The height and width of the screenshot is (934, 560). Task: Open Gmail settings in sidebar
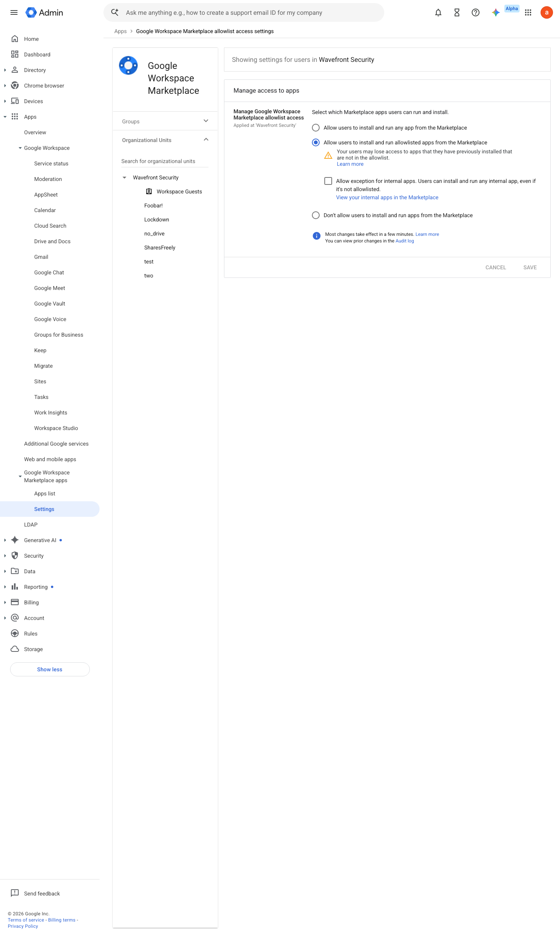41,257
